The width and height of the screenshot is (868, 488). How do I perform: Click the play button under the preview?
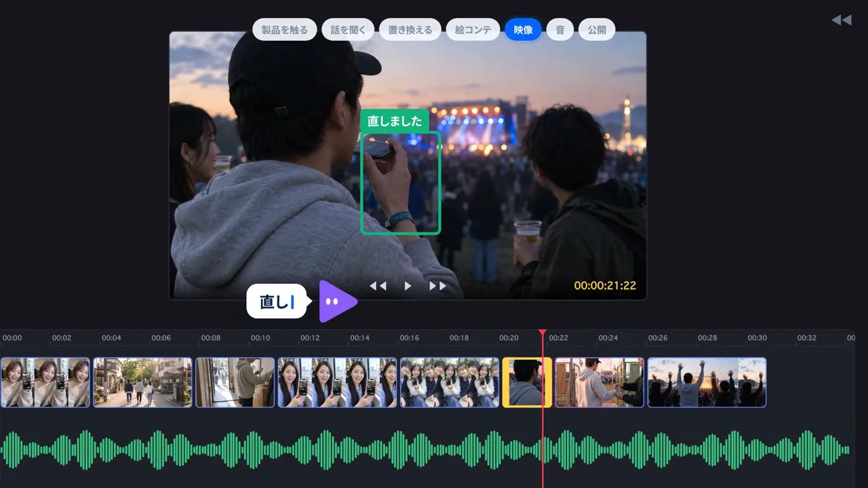tap(408, 286)
